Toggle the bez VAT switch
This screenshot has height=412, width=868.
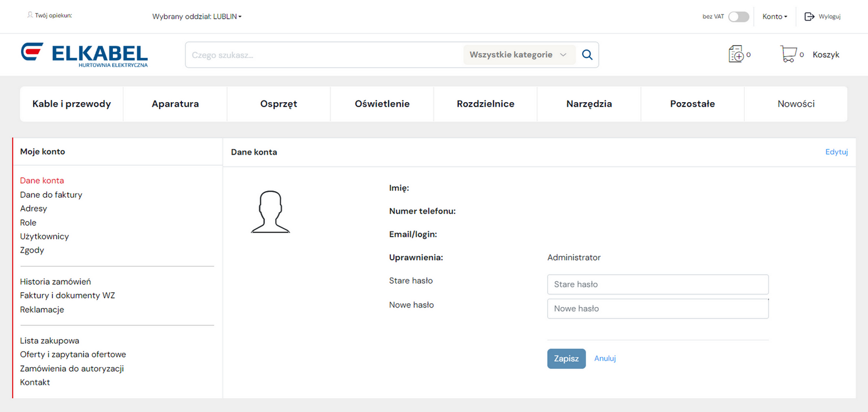(738, 17)
